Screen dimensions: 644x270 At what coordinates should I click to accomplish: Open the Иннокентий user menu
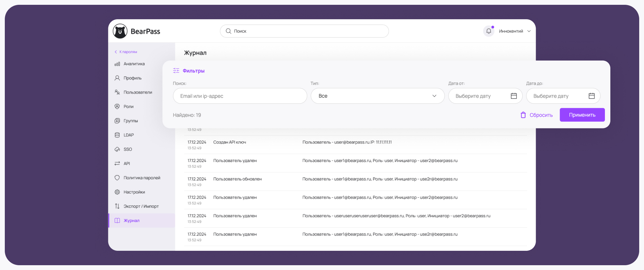[514, 31]
